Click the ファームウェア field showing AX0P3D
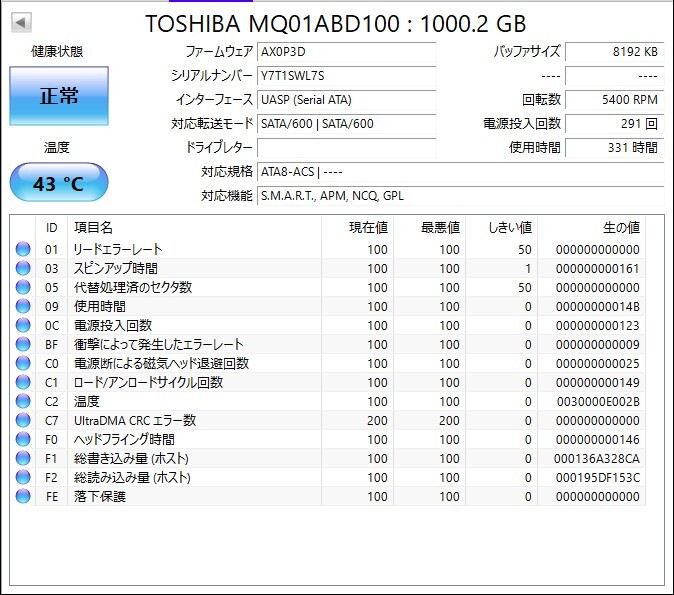674x595 pixels. (346, 52)
